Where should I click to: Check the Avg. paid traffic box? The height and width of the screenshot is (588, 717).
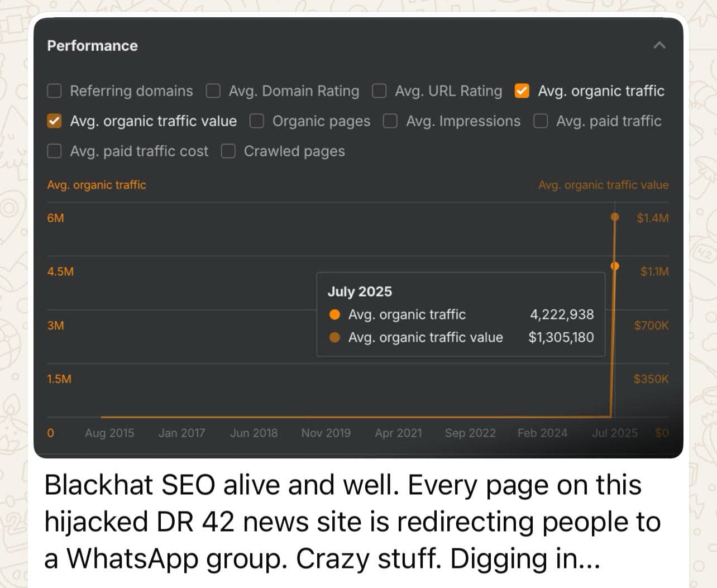[x=541, y=121]
